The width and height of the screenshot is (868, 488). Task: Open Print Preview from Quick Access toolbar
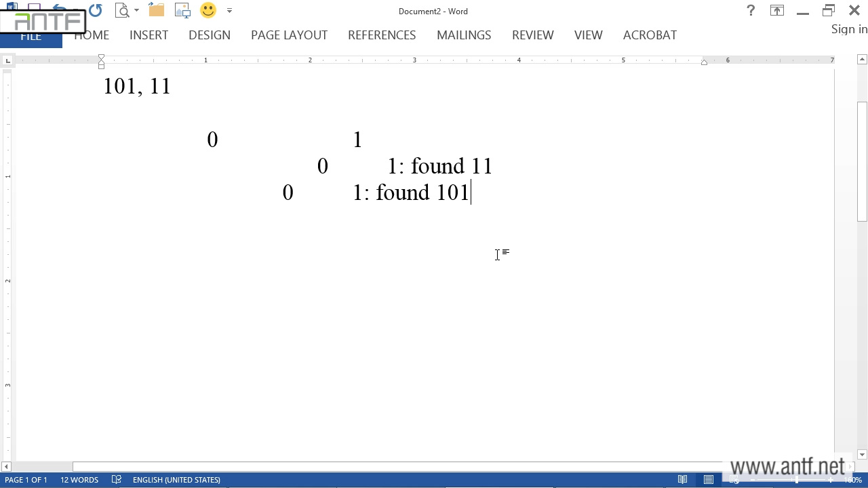pos(122,11)
